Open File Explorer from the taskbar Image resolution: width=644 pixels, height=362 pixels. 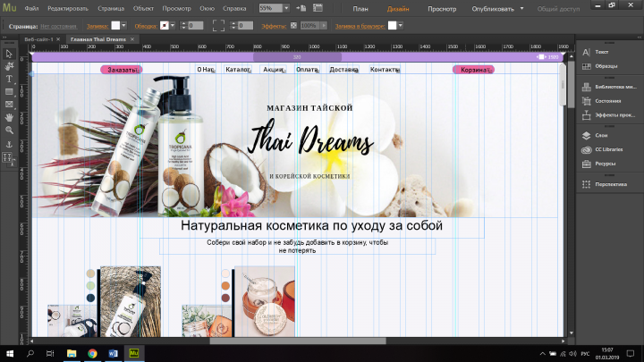[x=72, y=353]
